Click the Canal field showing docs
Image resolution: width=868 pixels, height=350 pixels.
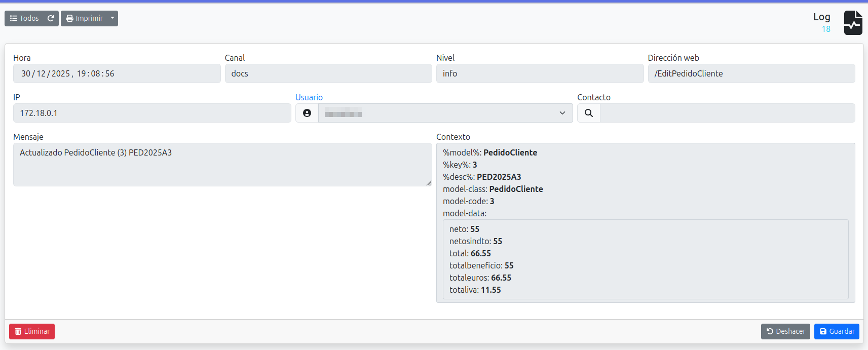coord(328,73)
